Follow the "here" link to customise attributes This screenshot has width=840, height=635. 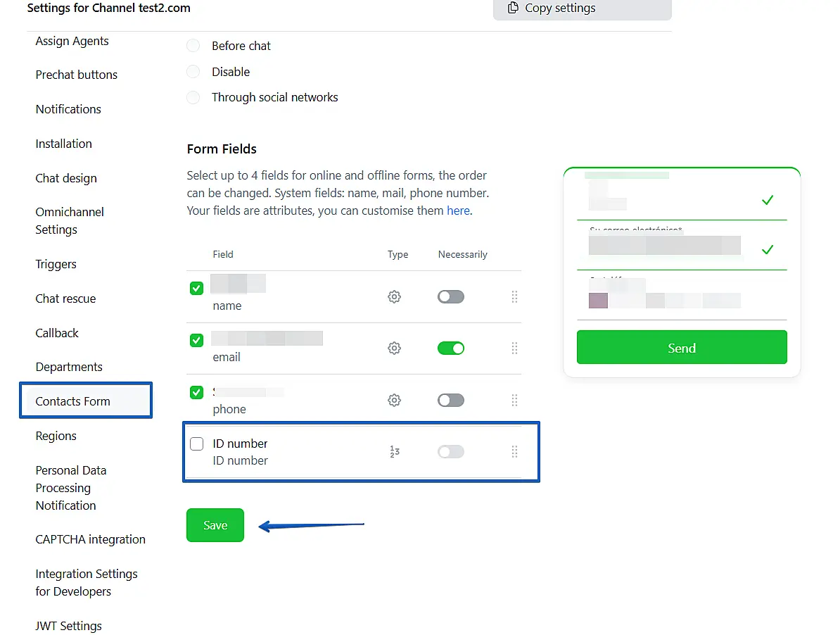pos(458,210)
